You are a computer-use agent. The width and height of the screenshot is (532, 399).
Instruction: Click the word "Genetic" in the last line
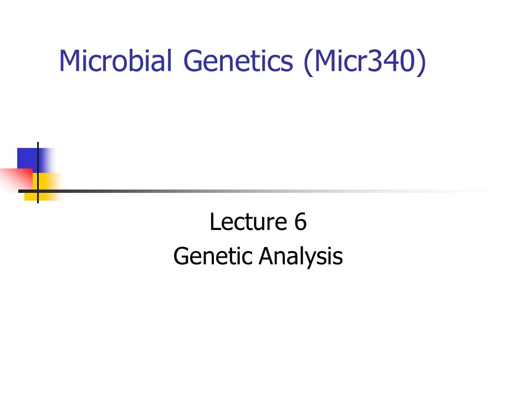point(213,256)
